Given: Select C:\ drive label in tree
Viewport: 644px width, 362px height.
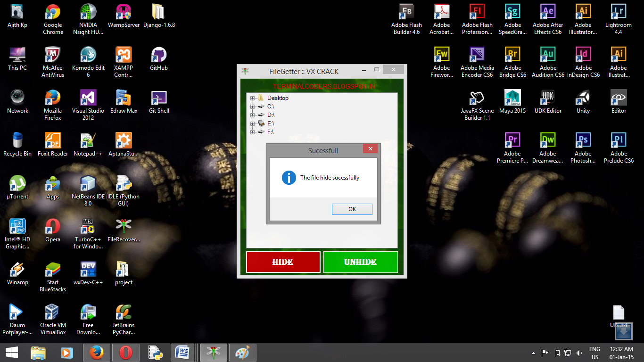Looking at the screenshot, I should coord(271,107).
